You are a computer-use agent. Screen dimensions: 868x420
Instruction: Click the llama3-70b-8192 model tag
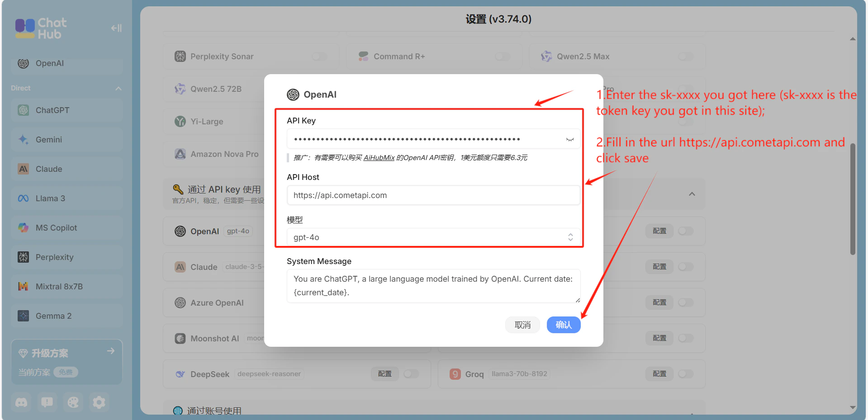(519, 374)
